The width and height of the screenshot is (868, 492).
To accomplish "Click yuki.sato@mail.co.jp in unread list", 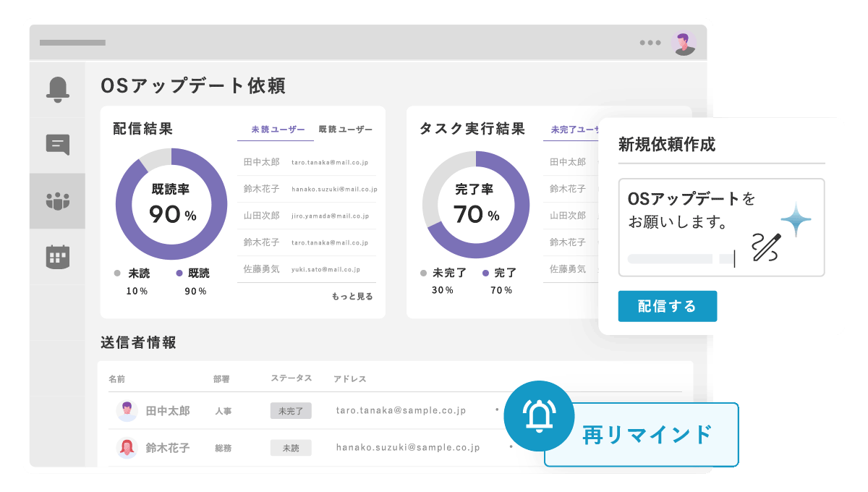I will [325, 270].
